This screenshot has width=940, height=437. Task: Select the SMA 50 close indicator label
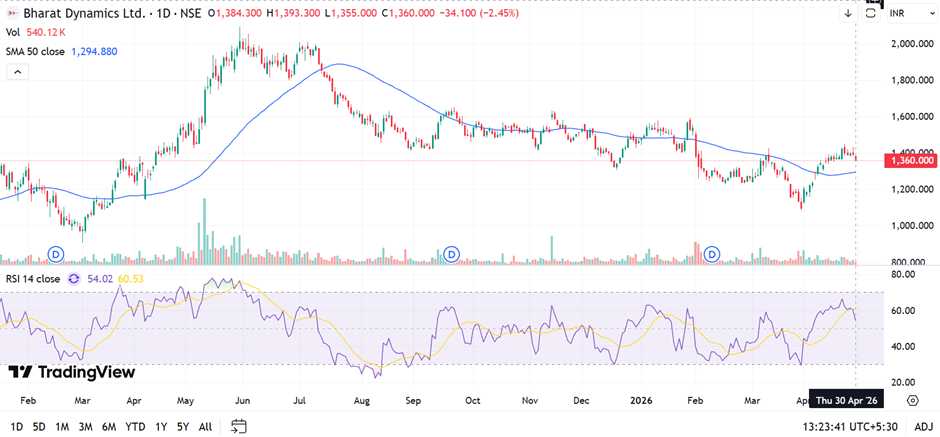(35, 51)
